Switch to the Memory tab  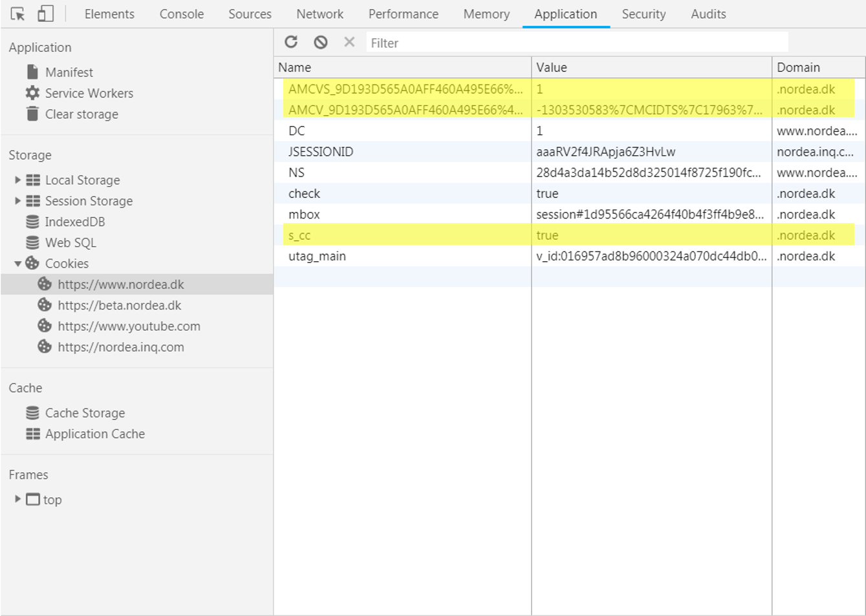pos(486,14)
